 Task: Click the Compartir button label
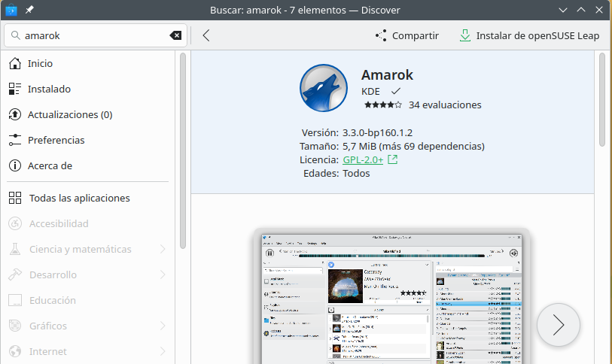[416, 35]
